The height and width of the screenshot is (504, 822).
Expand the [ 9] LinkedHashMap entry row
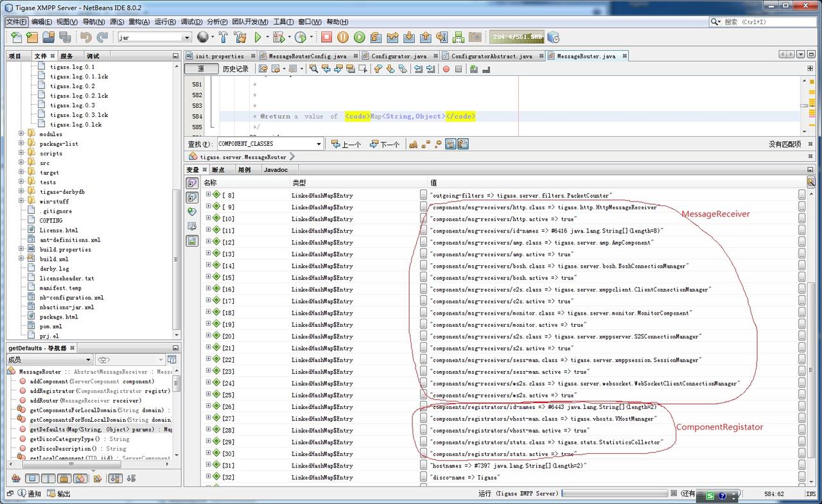pyautogui.click(x=208, y=207)
